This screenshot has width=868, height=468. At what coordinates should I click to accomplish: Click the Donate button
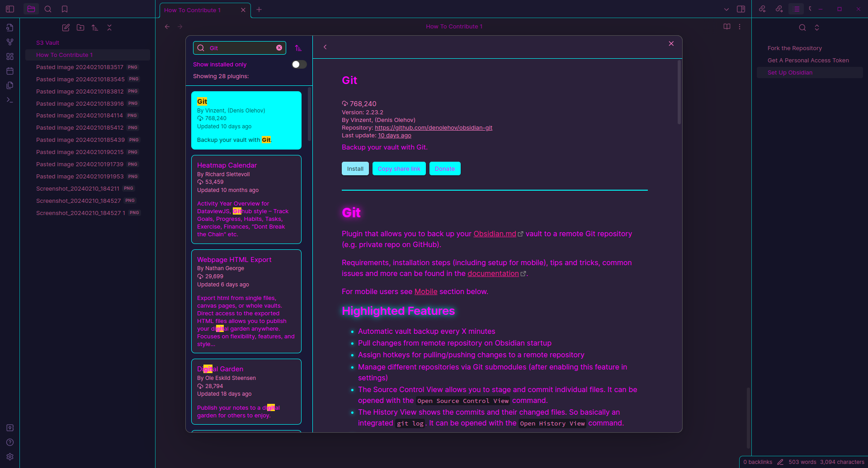[445, 168]
